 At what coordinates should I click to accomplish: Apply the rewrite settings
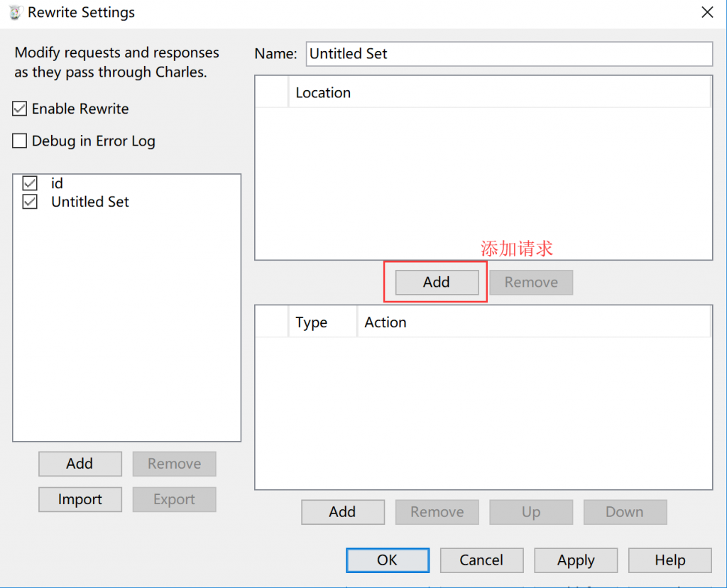576,560
